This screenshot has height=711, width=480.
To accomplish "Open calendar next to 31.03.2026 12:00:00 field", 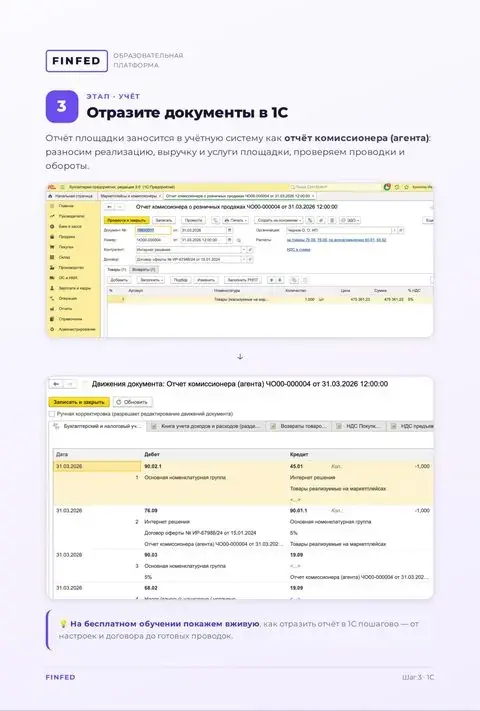I will 229,240.
